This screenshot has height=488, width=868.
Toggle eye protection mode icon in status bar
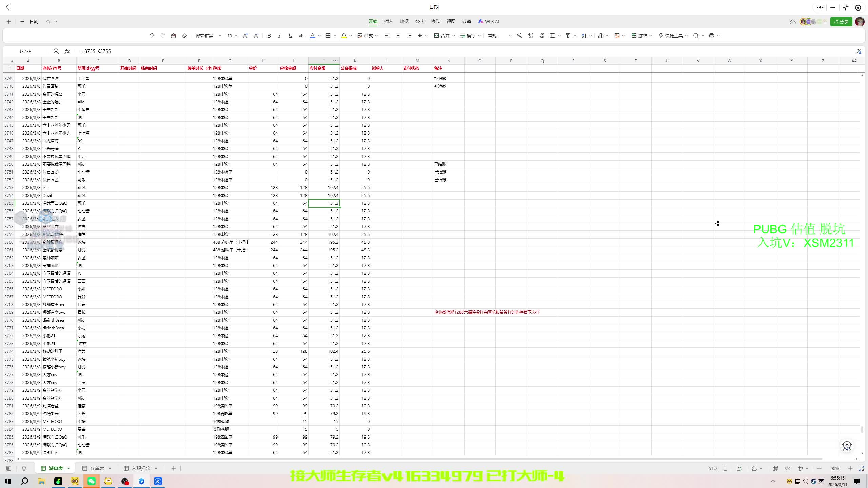(787, 468)
